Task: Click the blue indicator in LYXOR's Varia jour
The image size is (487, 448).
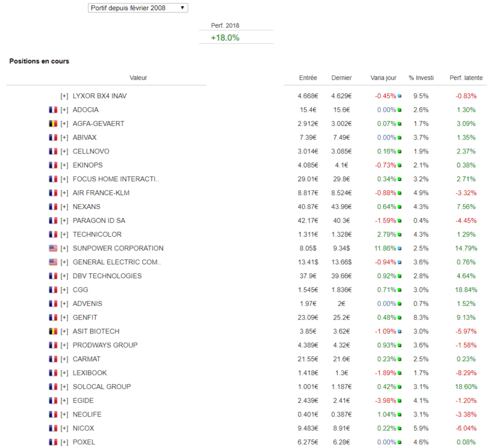Action: [400, 96]
